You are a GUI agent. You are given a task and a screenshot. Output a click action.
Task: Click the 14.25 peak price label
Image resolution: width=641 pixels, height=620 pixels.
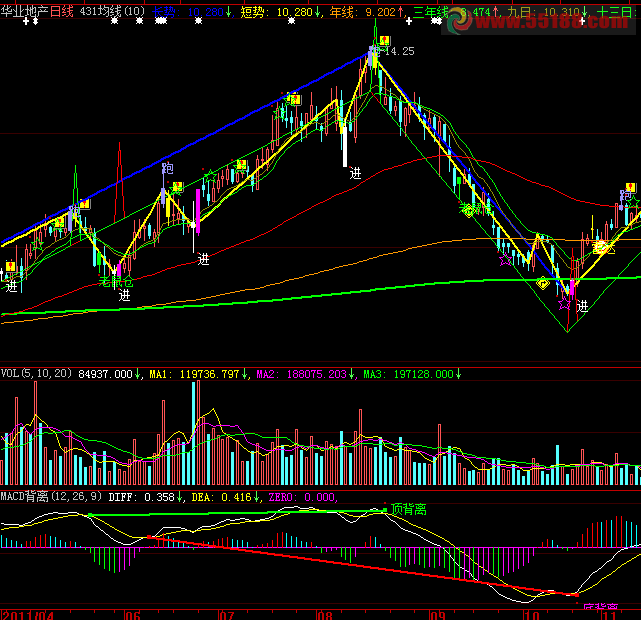click(400, 51)
